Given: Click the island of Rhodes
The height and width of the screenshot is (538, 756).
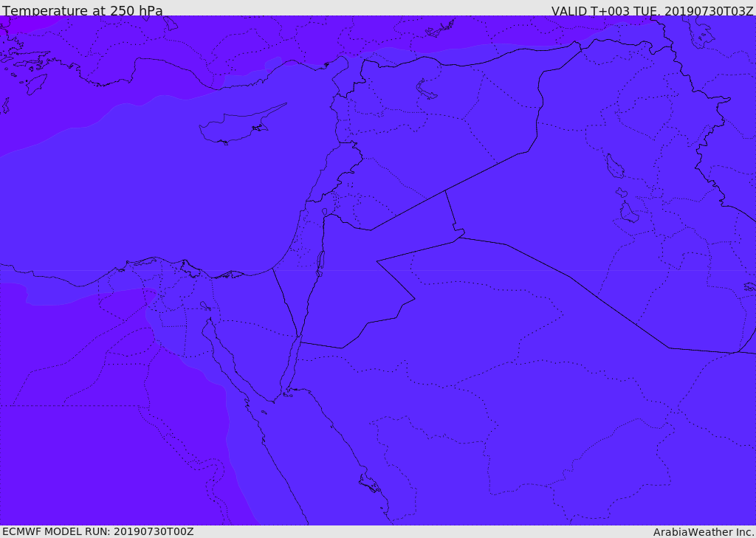Looking at the screenshot, I should 36,84.
